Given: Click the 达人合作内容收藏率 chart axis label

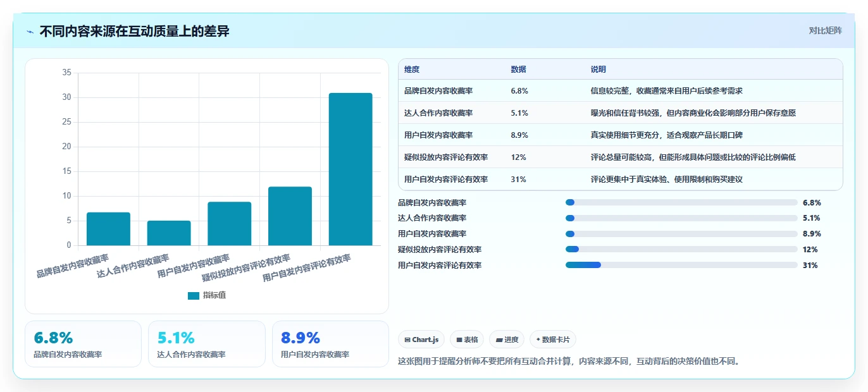Looking at the screenshot, I should click(133, 266).
